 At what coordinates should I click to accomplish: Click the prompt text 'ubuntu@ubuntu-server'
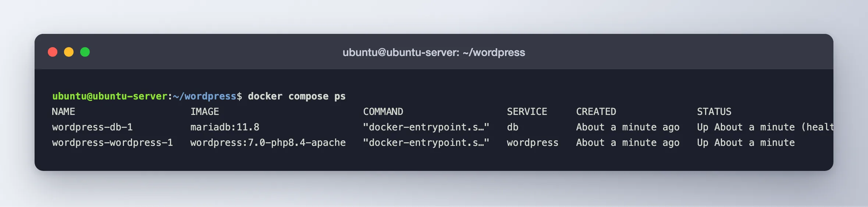point(110,96)
